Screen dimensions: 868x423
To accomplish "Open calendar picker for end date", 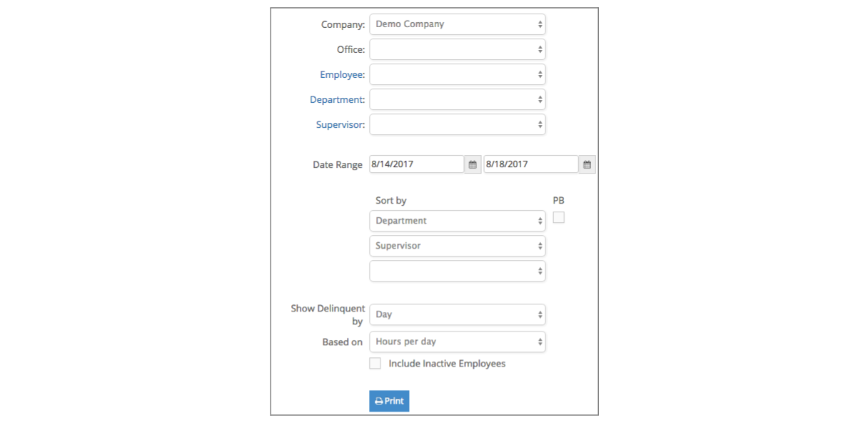I will (x=587, y=164).
